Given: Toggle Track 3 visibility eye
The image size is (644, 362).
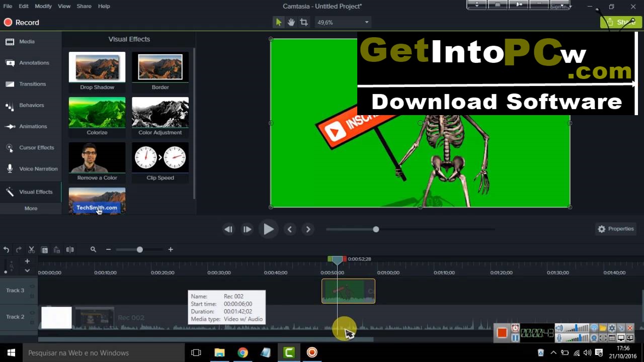Looking at the screenshot, I should (32, 287).
